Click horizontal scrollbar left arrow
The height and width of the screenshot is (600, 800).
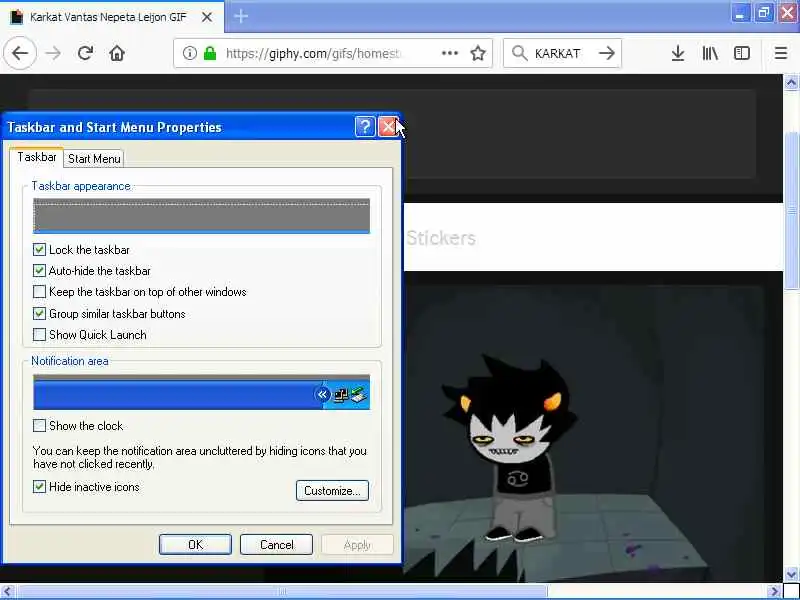point(7,592)
